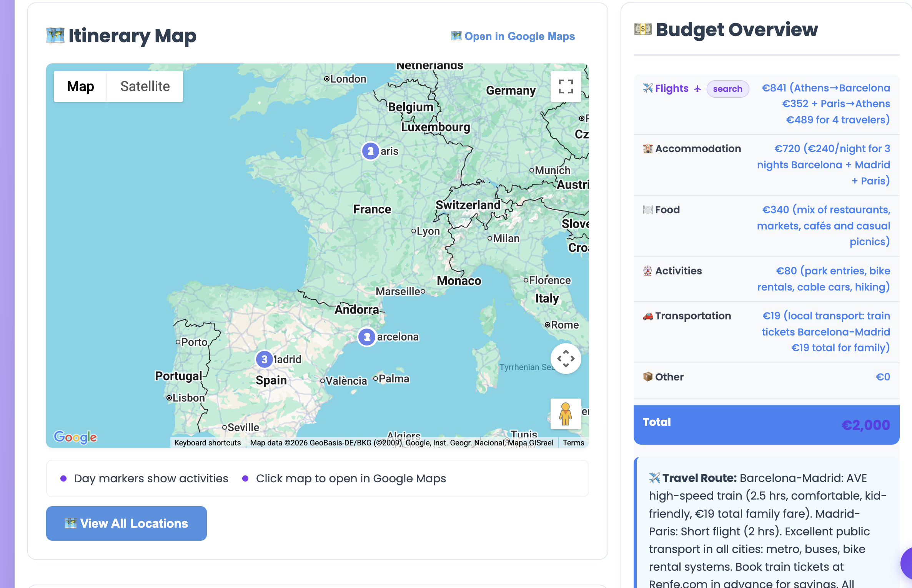Click the Lisbon city label
The width and height of the screenshot is (912, 588).
pos(188,398)
